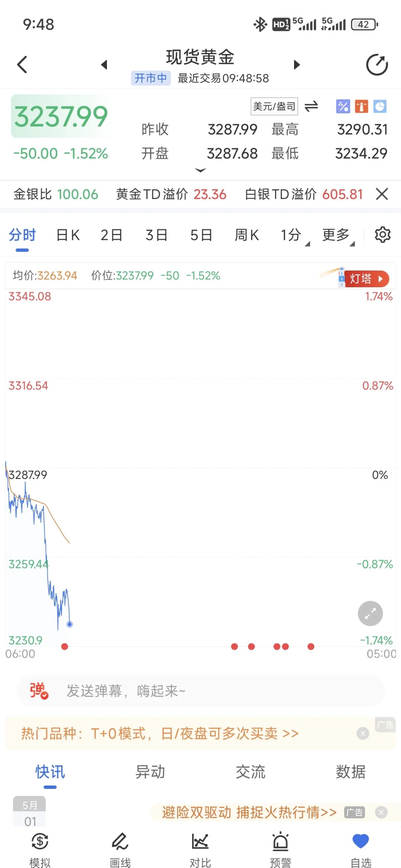401x868 pixels.
Task: Open chart settings gear icon
Action: tap(382, 235)
